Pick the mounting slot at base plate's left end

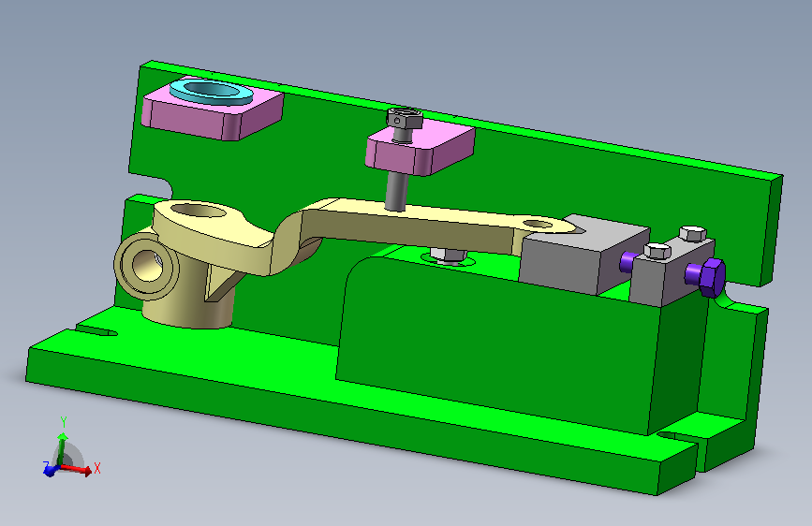coord(96,330)
